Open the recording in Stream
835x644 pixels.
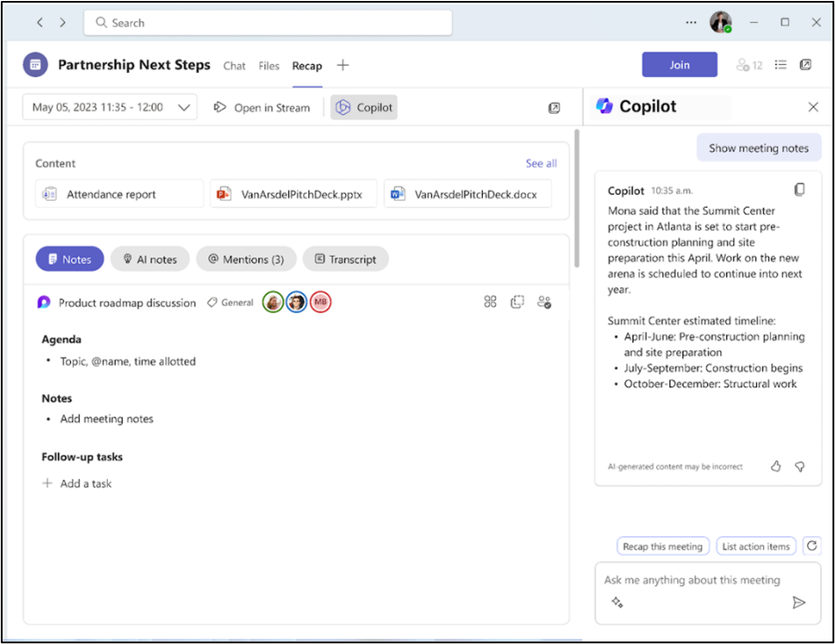click(x=262, y=108)
